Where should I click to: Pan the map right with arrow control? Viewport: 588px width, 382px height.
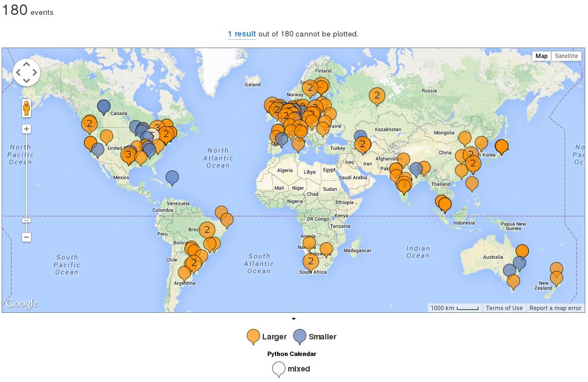pos(35,72)
